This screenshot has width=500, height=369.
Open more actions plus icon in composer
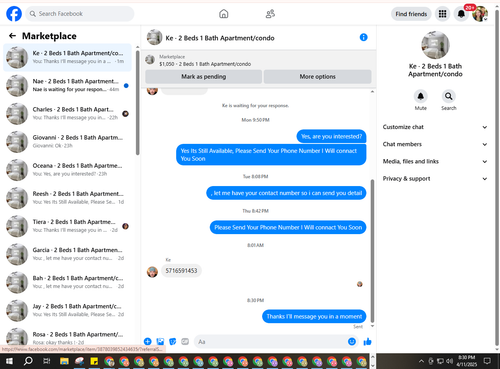(x=148, y=341)
